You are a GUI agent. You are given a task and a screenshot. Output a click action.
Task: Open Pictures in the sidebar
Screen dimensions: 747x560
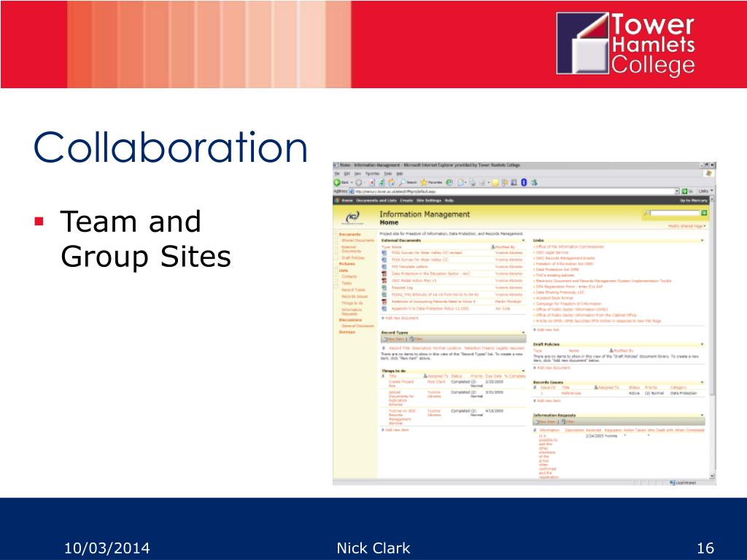click(347, 264)
